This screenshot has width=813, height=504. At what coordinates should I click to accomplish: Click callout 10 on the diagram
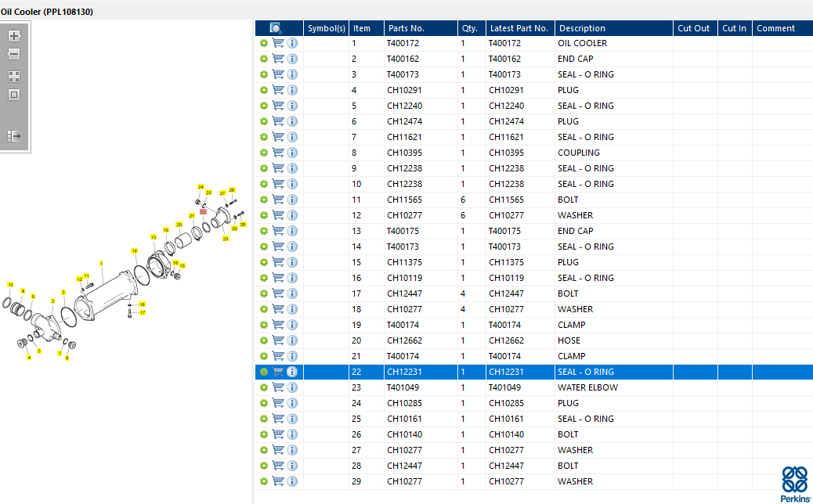(10, 285)
